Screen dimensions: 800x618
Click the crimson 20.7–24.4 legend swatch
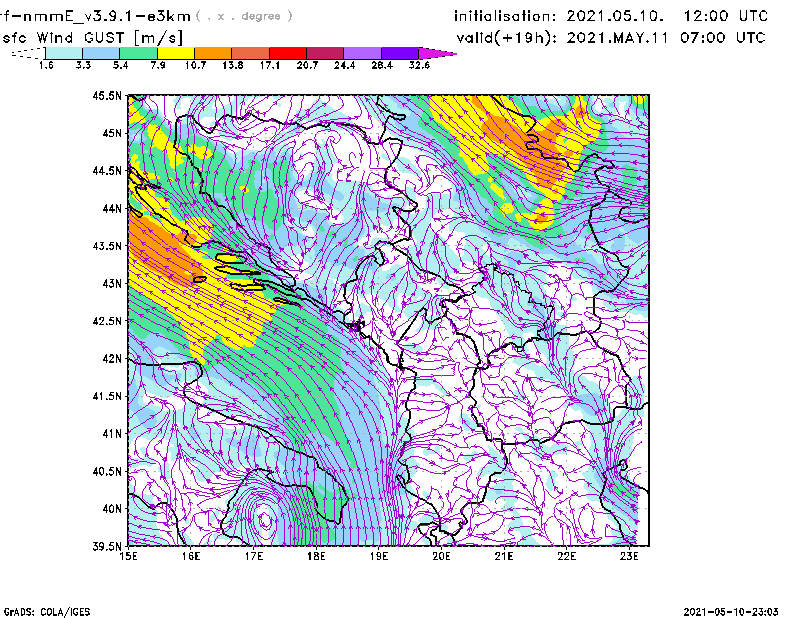(x=325, y=53)
